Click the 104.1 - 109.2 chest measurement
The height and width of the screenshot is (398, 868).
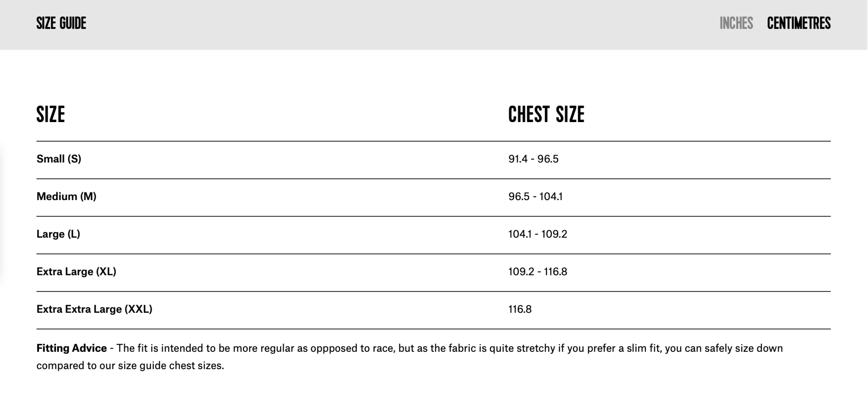click(x=537, y=234)
